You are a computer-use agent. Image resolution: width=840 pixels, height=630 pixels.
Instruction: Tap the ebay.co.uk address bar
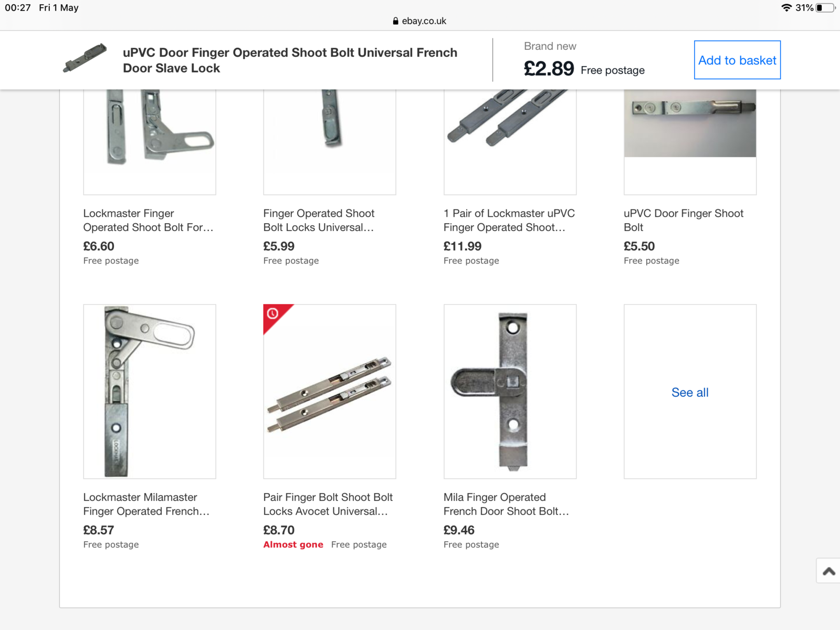tap(420, 21)
